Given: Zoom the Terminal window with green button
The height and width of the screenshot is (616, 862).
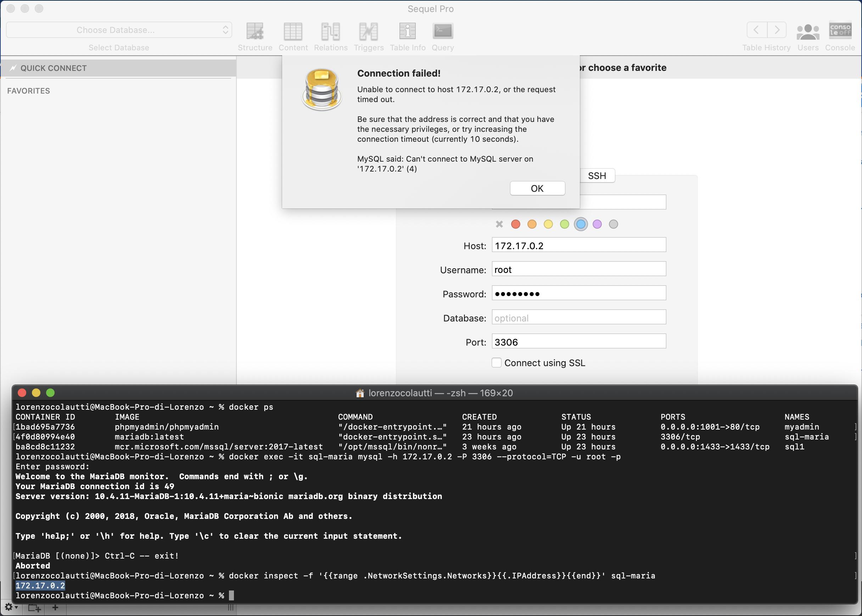Looking at the screenshot, I should 50,393.
